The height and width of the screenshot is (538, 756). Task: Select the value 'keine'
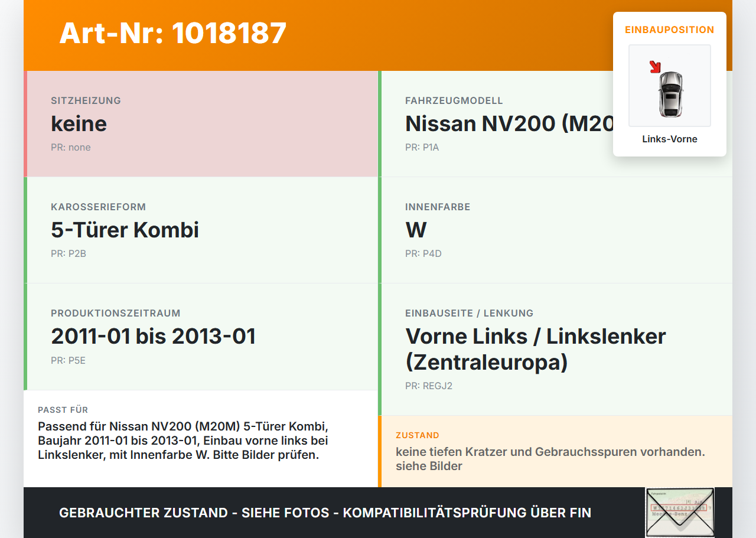pos(79,123)
